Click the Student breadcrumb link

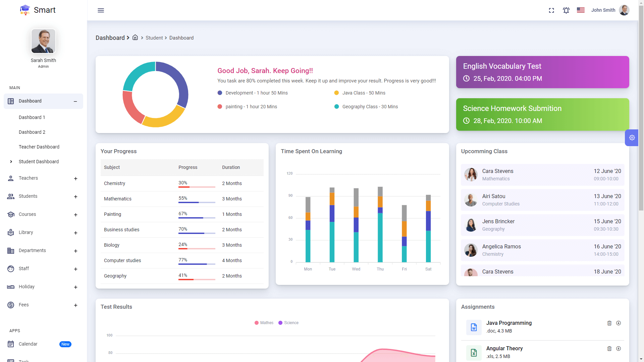(x=154, y=38)
